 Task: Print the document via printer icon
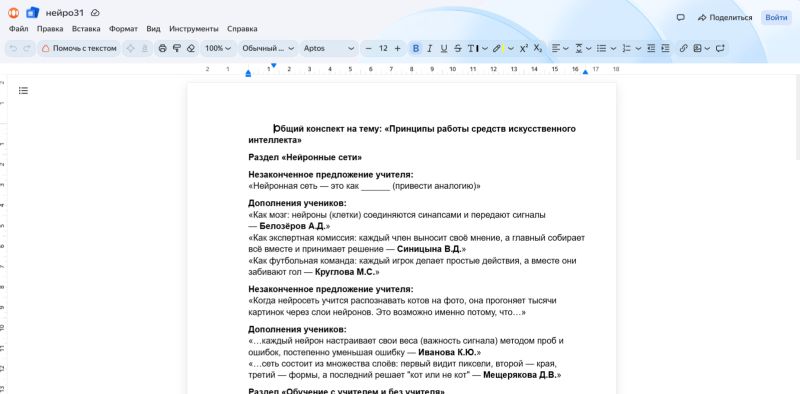coord(163,48)
